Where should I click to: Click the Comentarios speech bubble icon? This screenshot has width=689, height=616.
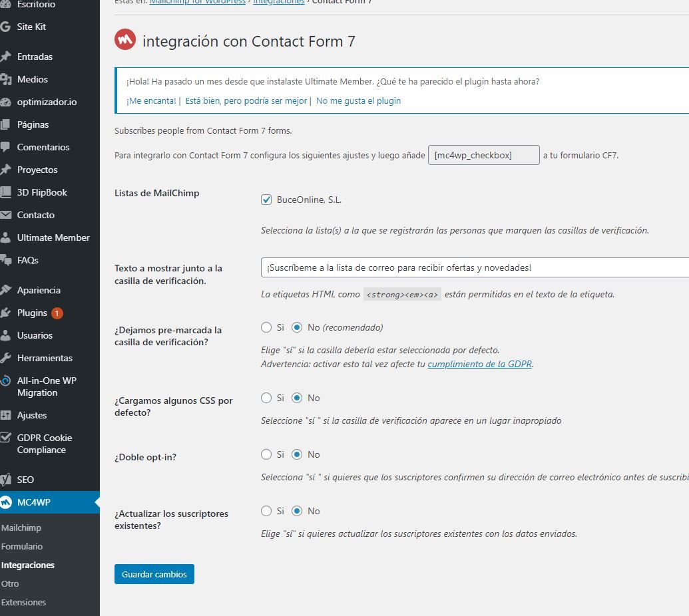5,147
